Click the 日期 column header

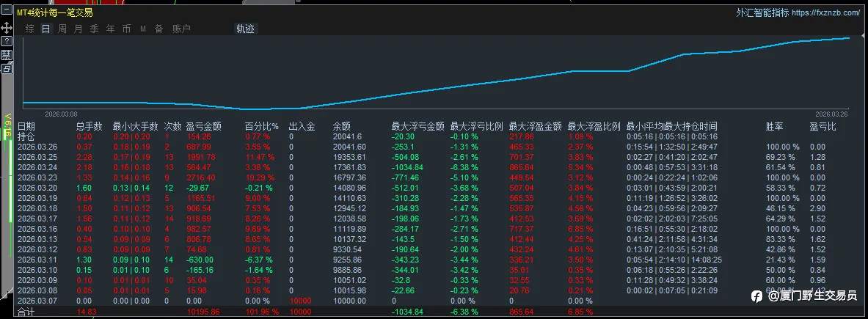[26, 127]
